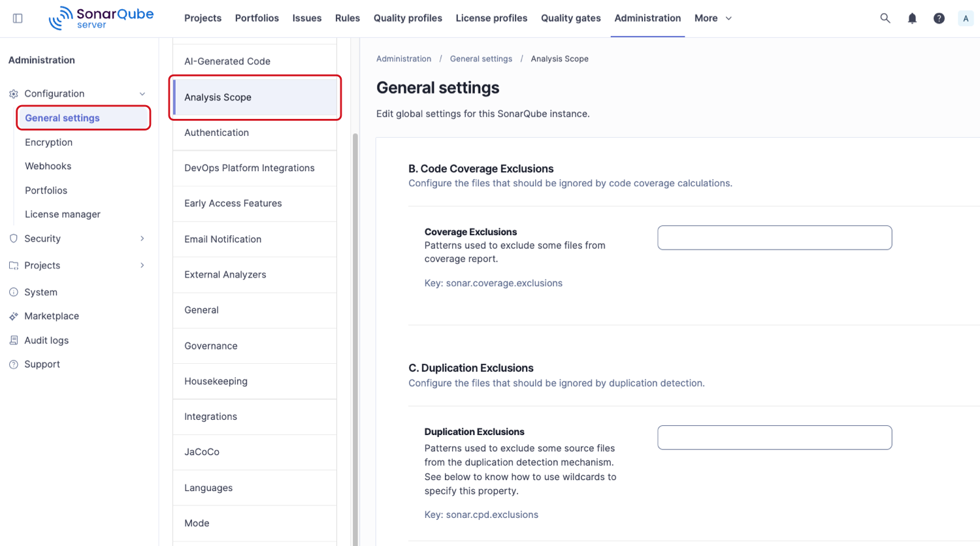
Task: Open the More dropdown in top navigation
Action: (x=713, y=18)
